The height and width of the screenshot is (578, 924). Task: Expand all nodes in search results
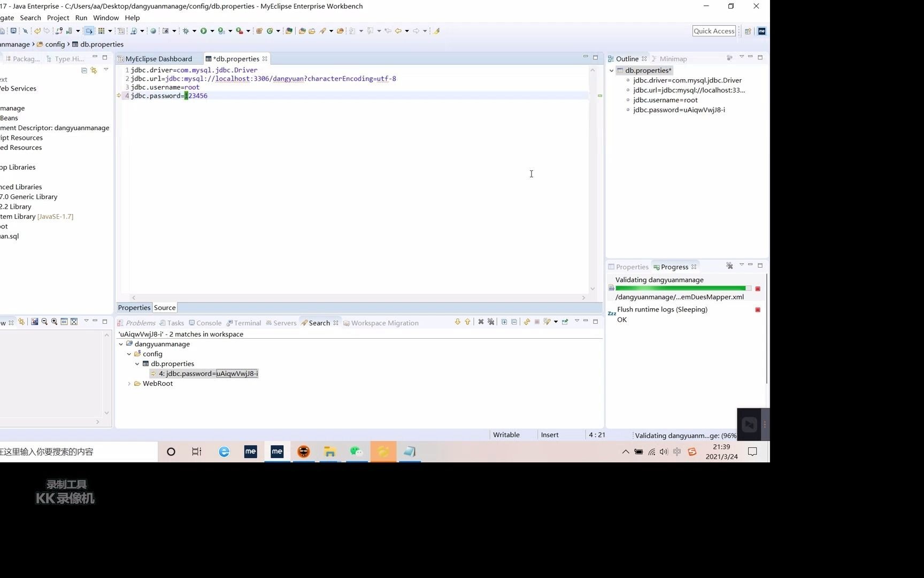tap(504, 322)
